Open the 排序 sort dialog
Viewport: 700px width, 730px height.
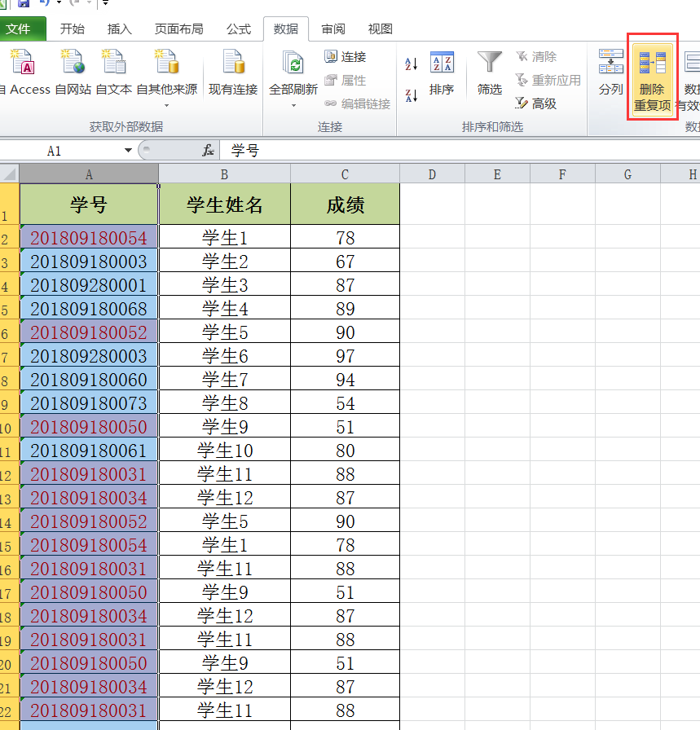[442, 73]
